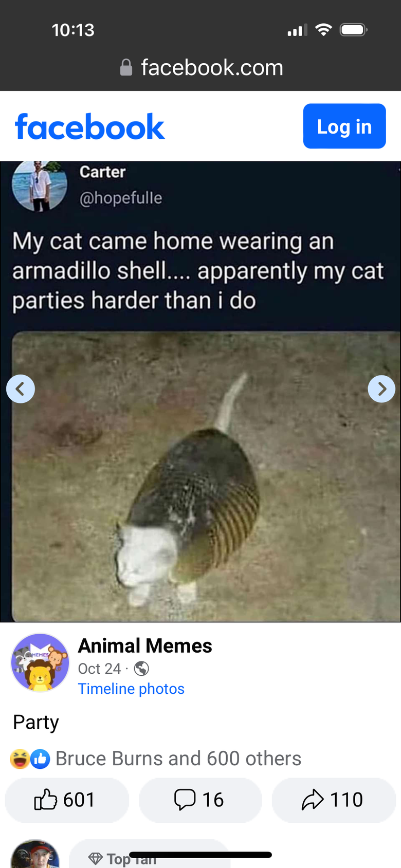Screen dimensions: 401x868
Task: Tap the laughing reaction emoji
Action: click(x=20, y=759)
